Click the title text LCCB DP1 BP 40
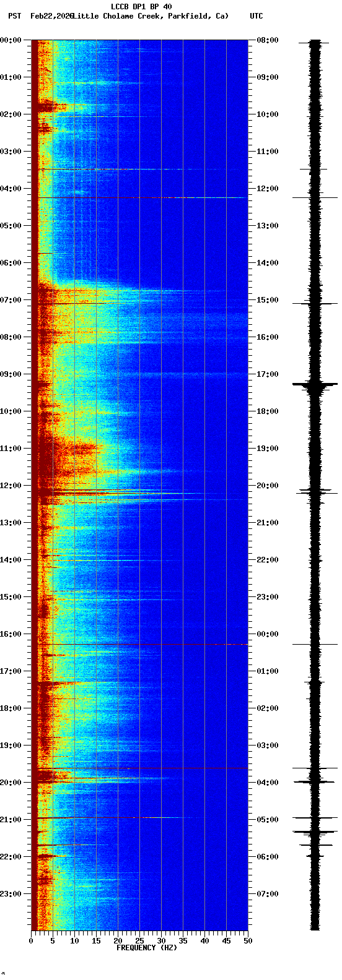The image size is (342, 980). point(141,7)
